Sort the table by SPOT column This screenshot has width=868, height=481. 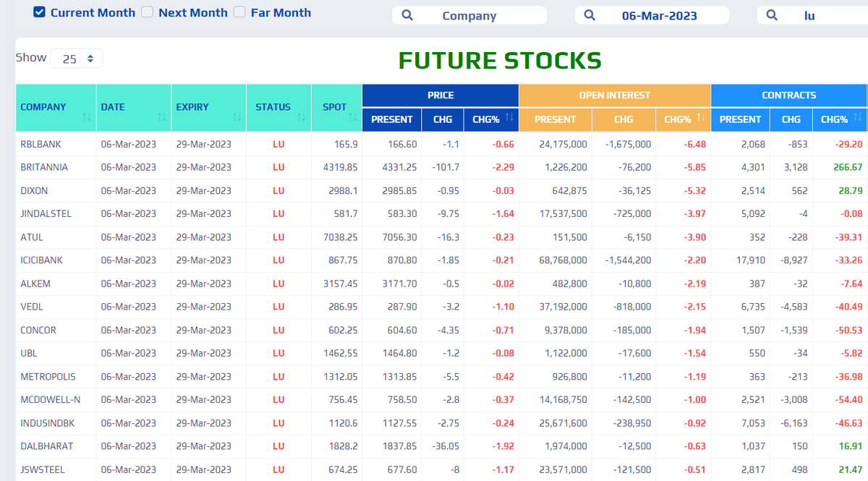click(336, 107)
